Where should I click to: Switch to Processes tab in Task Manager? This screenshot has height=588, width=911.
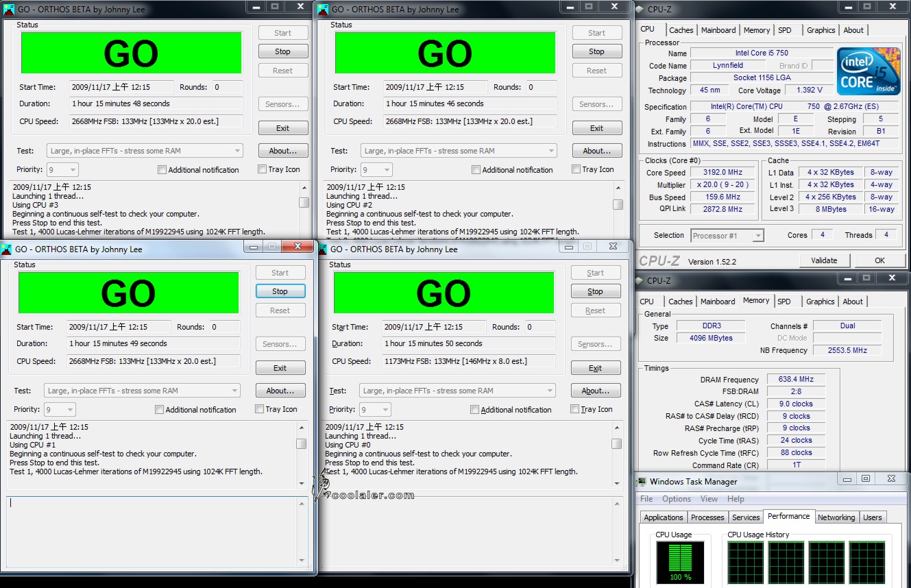(707, 517)
